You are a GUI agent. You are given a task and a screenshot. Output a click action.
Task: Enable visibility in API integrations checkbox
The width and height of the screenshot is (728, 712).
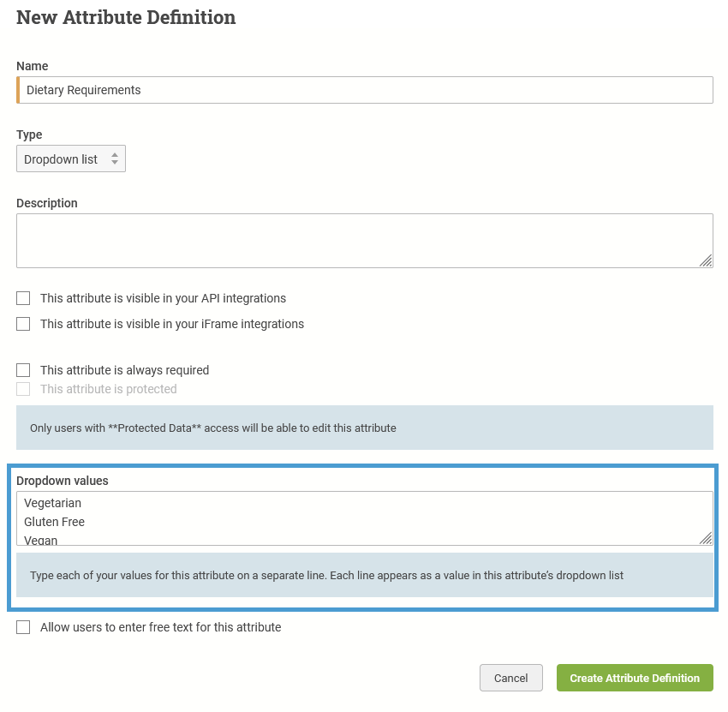[x=23, y=298]
